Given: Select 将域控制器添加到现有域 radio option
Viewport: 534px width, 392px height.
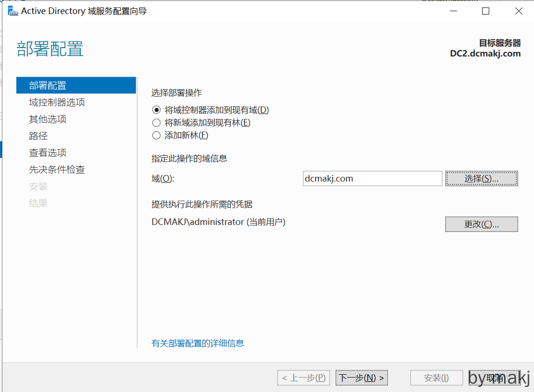Looking at the screenshot, I should tap(156, 110).
